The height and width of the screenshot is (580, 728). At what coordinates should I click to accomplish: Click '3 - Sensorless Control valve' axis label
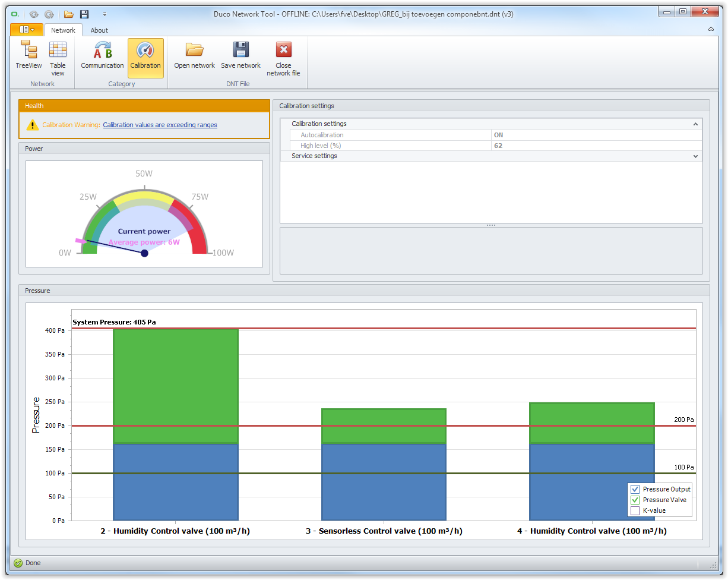coord(384,531)
